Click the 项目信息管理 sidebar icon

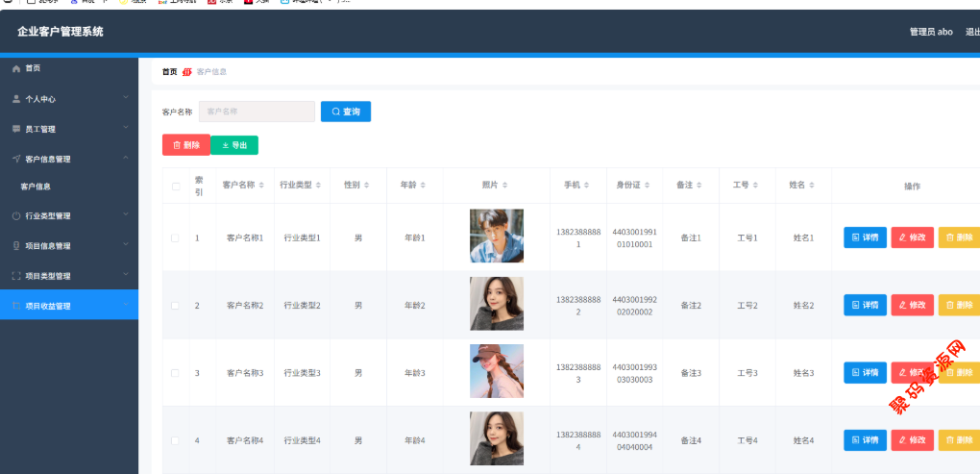pyautogui.click(x=16, y=246)
